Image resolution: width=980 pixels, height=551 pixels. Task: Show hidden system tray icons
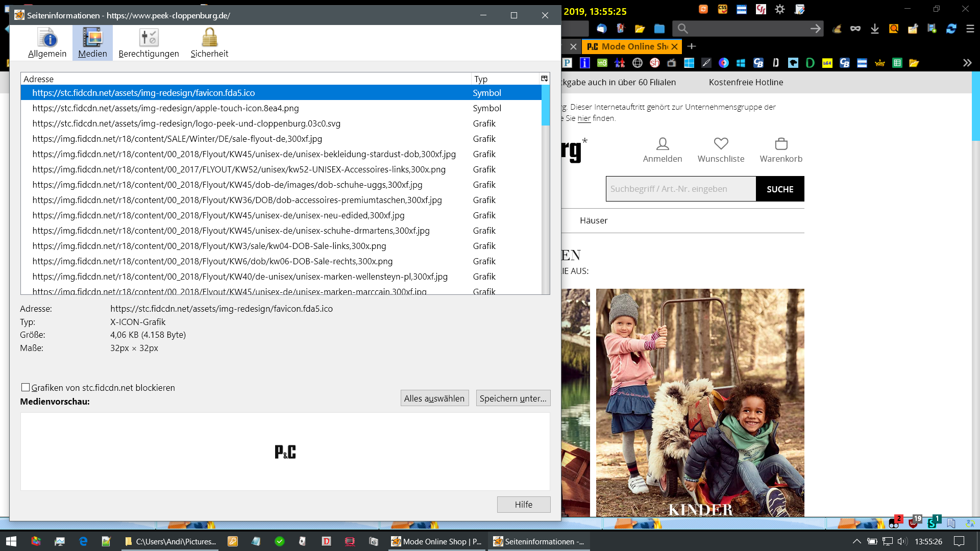(x=856, y=541)
